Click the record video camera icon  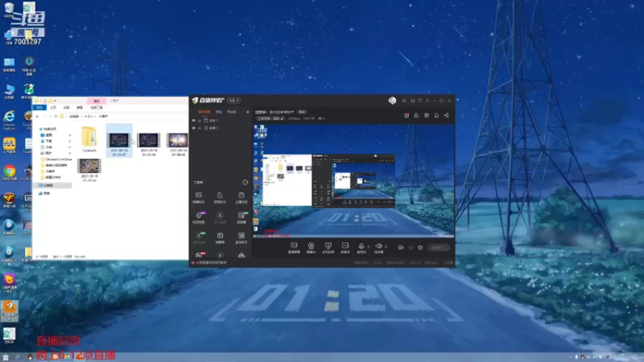pos(400,248)
